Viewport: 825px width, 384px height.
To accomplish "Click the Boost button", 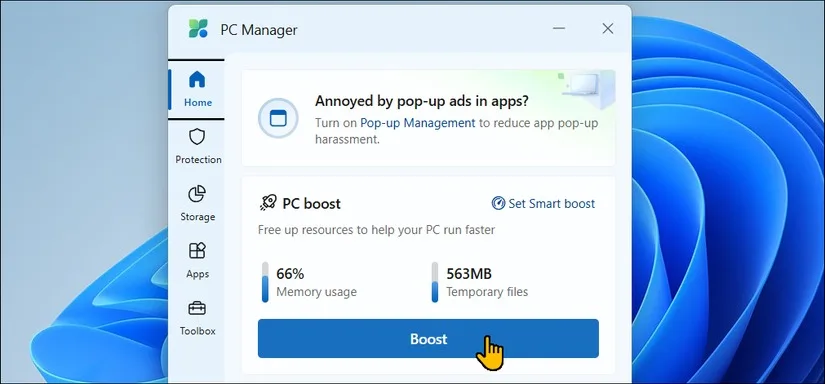I will [428, 339].
